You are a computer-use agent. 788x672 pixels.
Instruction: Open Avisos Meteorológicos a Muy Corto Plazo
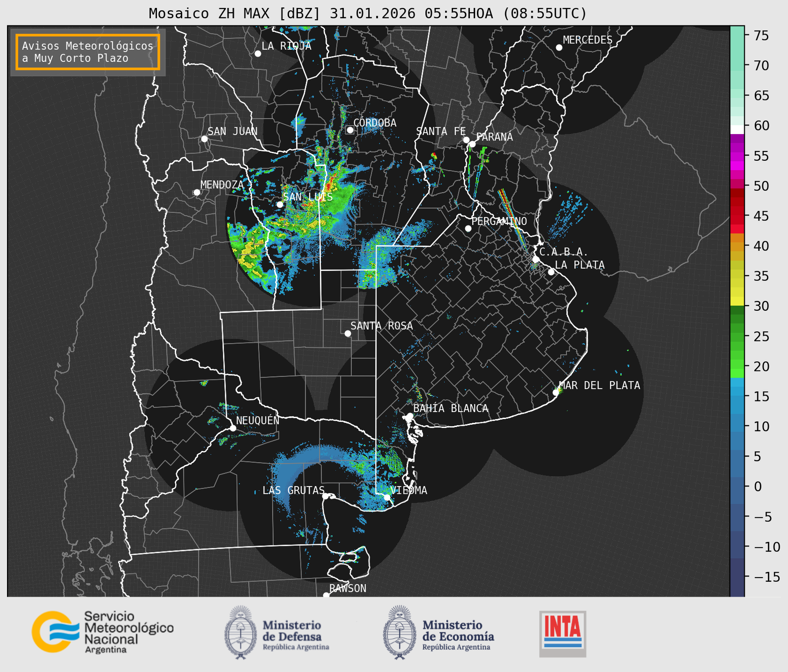click(x=88, y=52)
